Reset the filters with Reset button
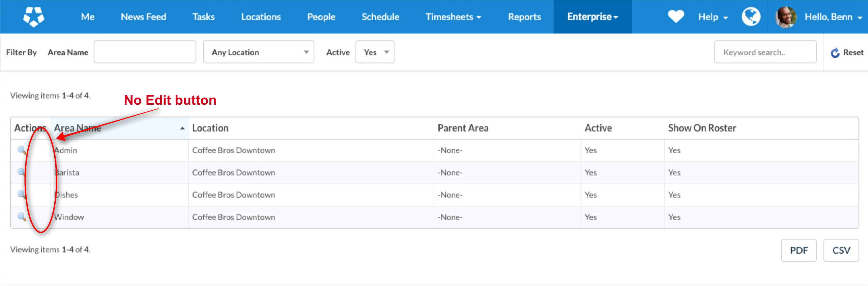 click(847, 52)
